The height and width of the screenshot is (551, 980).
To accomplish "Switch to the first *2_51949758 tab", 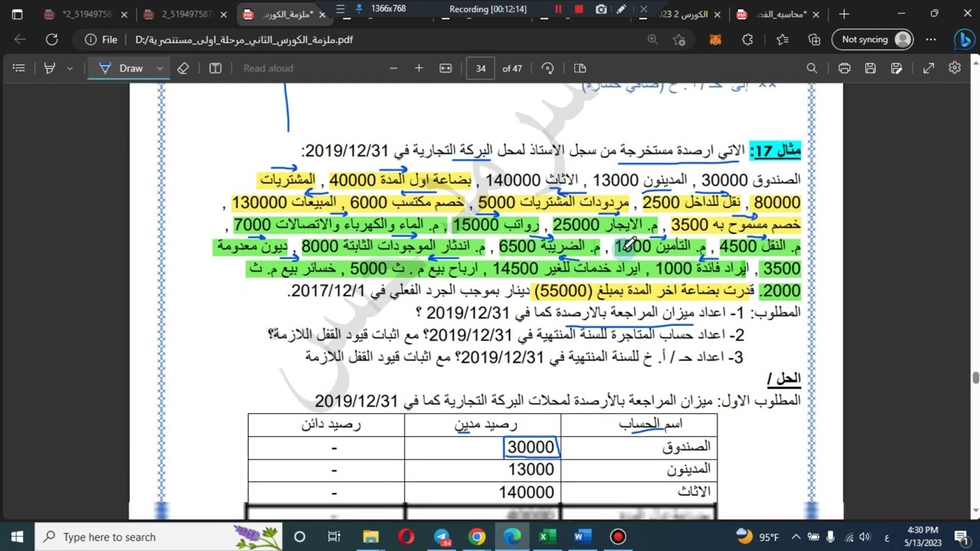I will [x=85, y=14].
